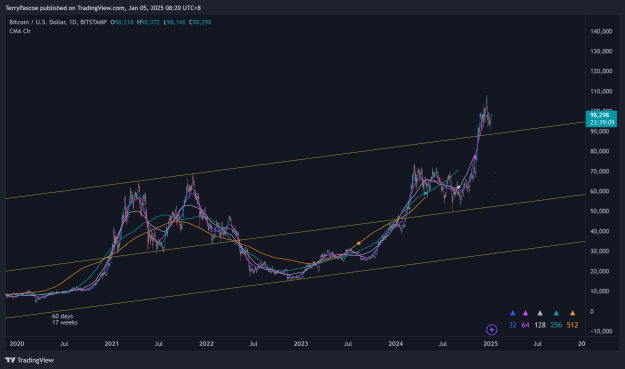Click the teal triangle above 256
The image size is (625, 369).
point(556,313)
